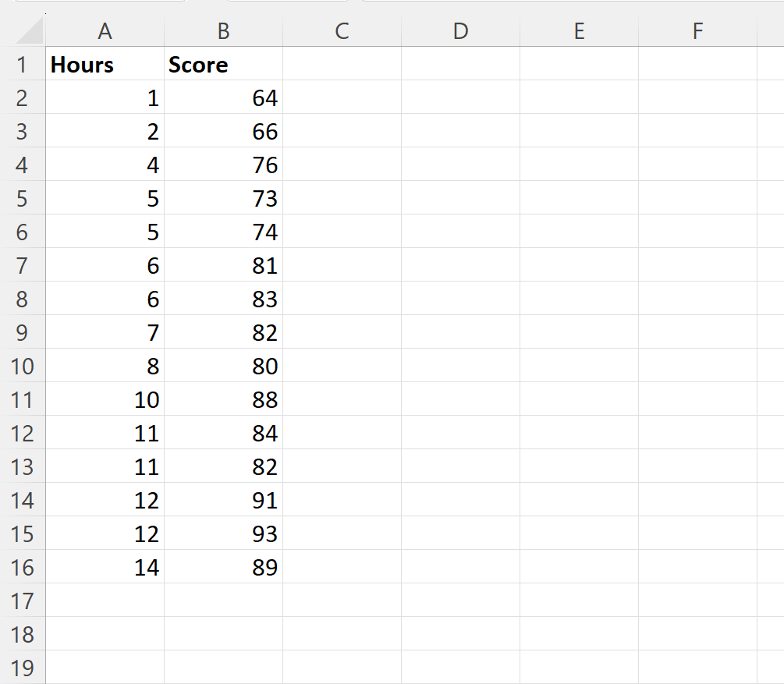This screenshot has width=784, height=684.
Task: Select cell with score 83
Action: pyautogui.click(x=224, y=299)
